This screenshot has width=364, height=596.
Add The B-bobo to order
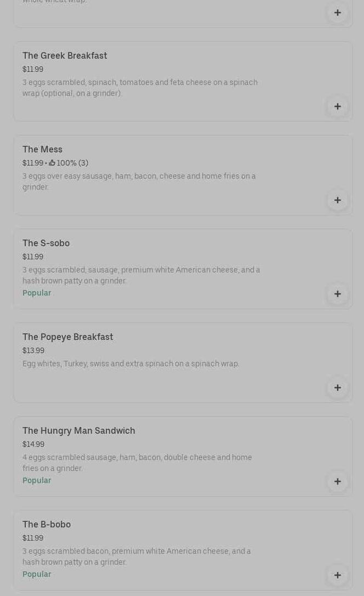click(x=337, y=575)
